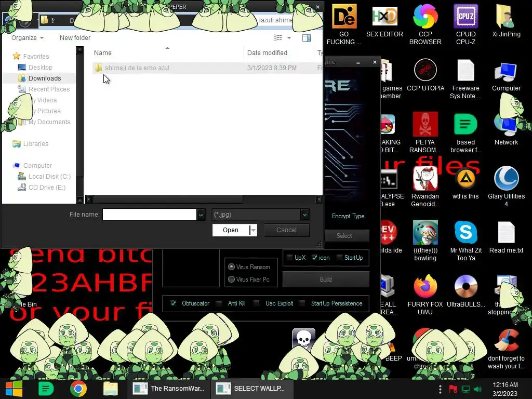Sort by Date modified column header
Viewport: 532px width, 399px height.
click(267, 52)
